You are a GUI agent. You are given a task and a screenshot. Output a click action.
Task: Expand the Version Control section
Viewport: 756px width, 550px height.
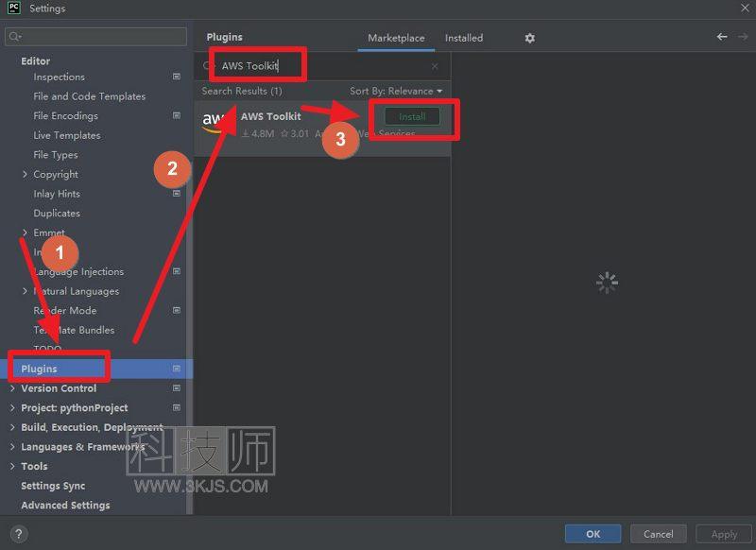click(x=12, y=388)
